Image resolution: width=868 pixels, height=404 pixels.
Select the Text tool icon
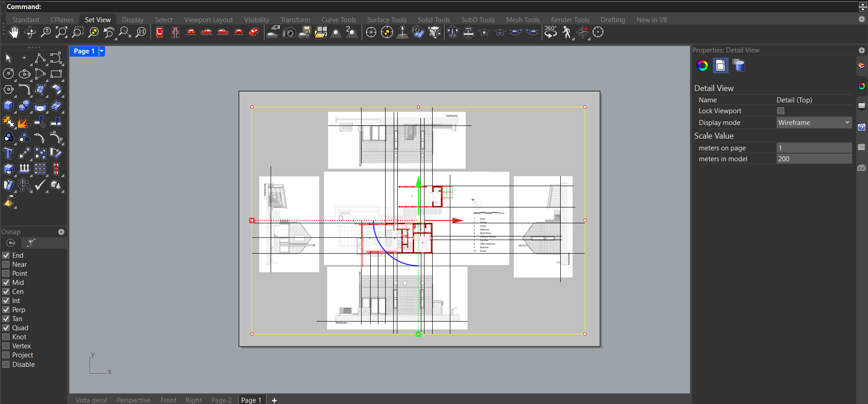pyautogui.click(x=8, y=154)
